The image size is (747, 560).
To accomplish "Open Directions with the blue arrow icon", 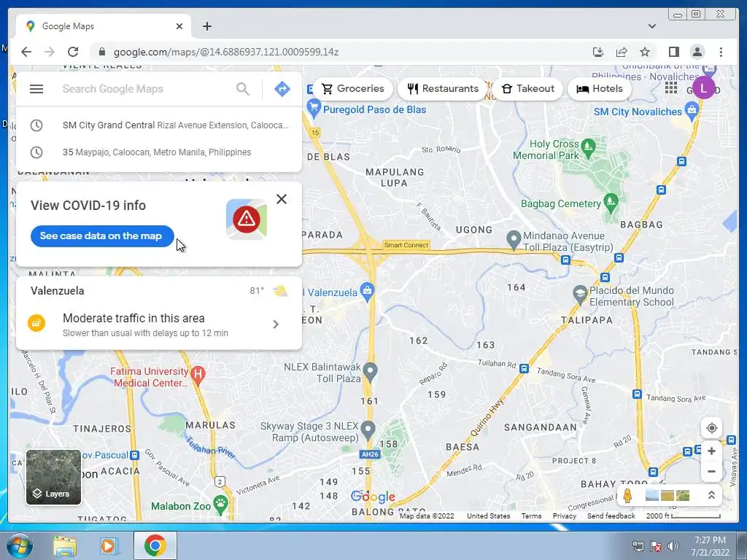I will pyautogui.click(x=282, y=89).
